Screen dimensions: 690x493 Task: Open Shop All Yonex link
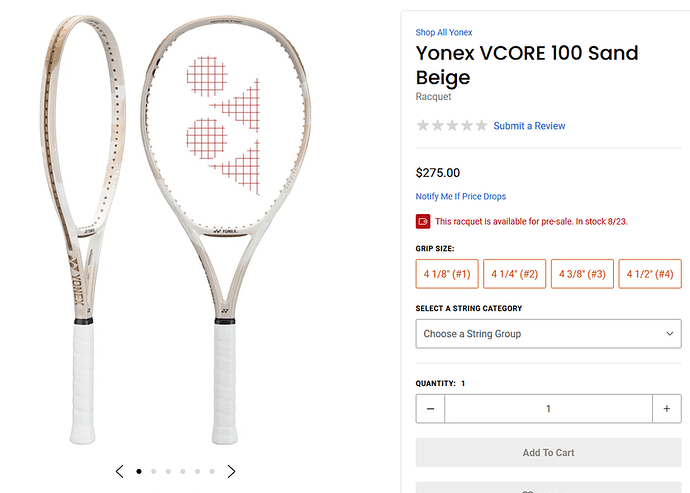444,32
